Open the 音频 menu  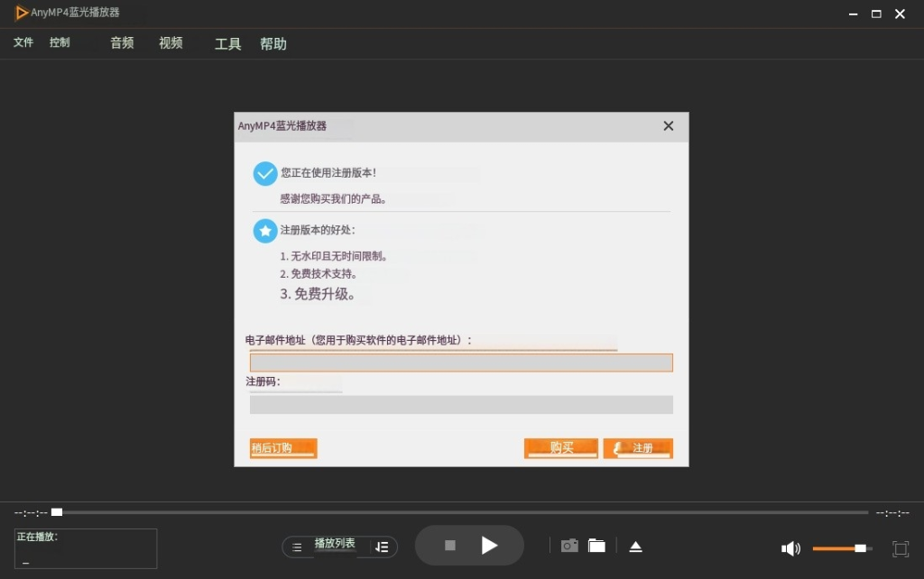coord(122,42)
